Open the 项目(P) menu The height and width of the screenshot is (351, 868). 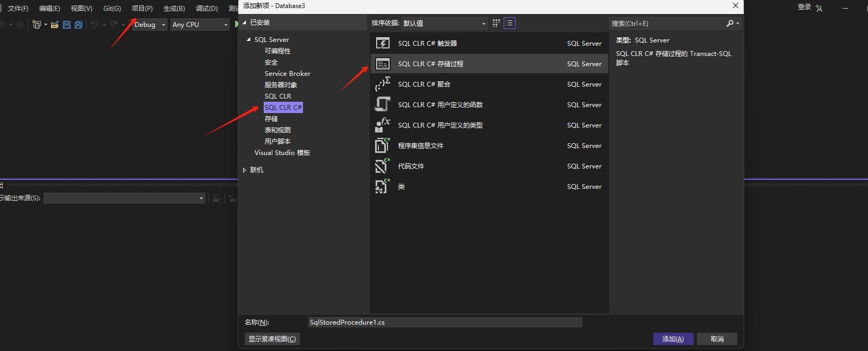point(142,9)
